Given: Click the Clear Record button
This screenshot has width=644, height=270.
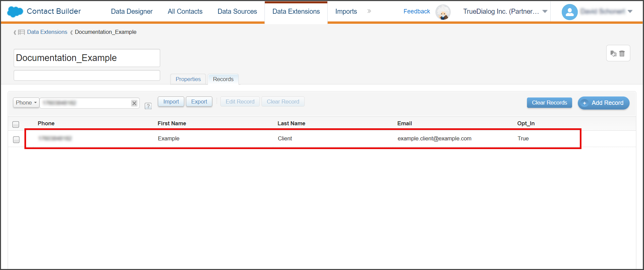Looking at the screenshot, I should 283,102.
